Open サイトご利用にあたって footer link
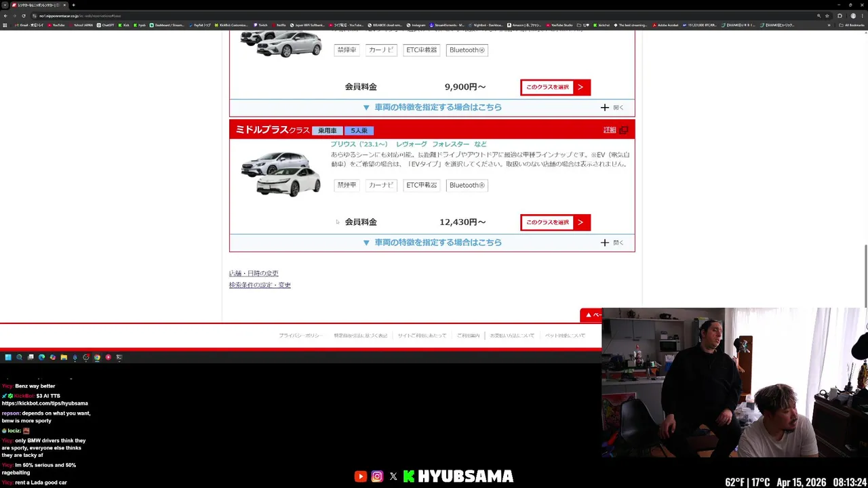This screenshot has height=488, width=868. click(422, 335)
